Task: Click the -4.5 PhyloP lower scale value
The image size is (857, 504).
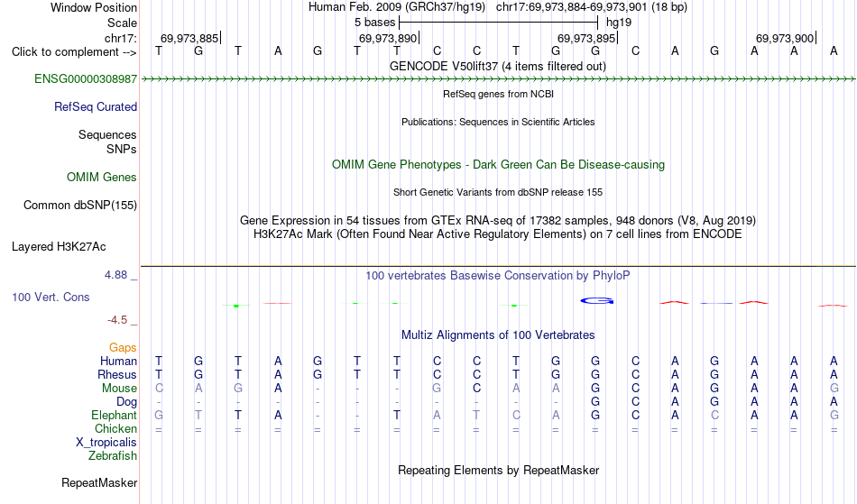Action: point(117,319)
